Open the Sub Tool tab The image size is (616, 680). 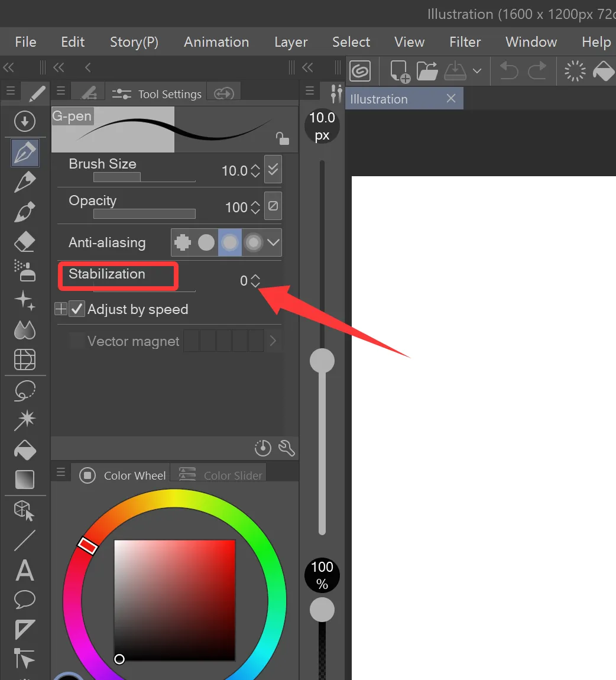(x=89, y=92)
